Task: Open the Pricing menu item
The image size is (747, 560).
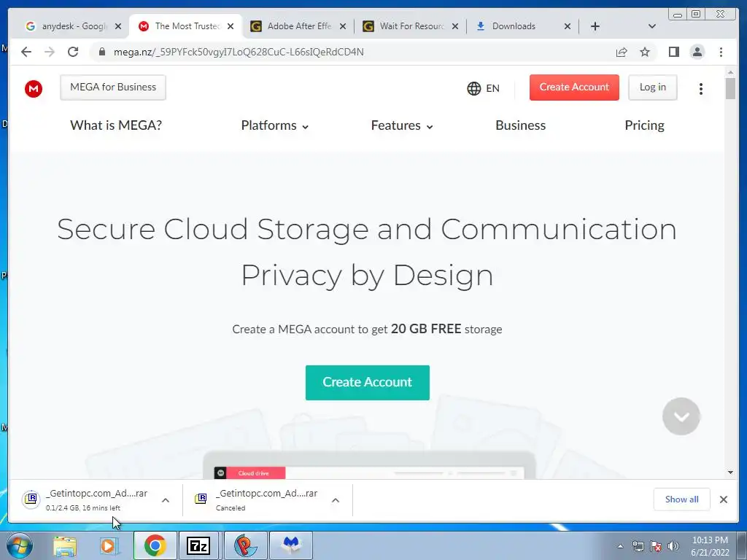Action: tap(644, 125)
